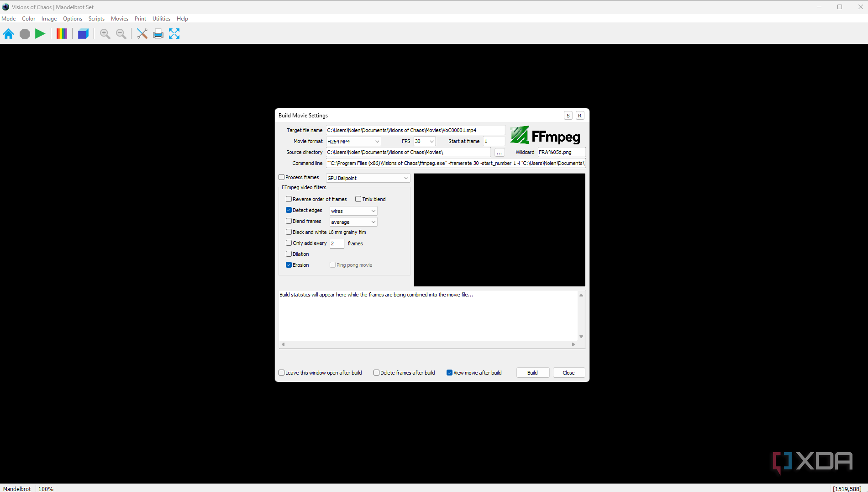Expand the GPU Ballpoint dropdown

coord(368,178)
